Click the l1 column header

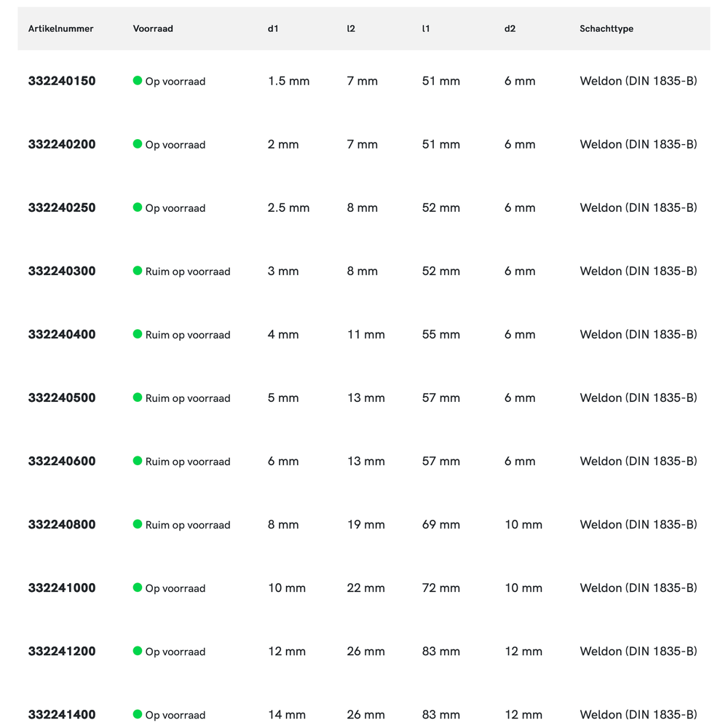[x=426, y=28]
